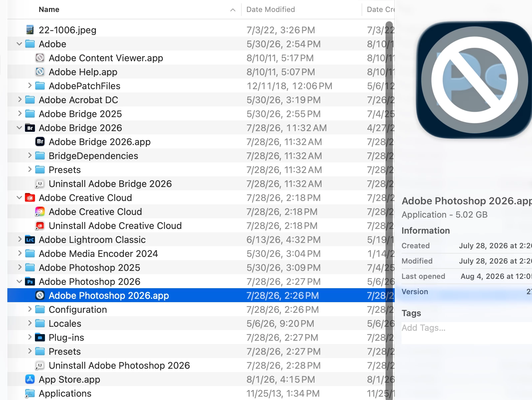Click the Applications folder alias icon
532x400 pixels.
(30, 393)
